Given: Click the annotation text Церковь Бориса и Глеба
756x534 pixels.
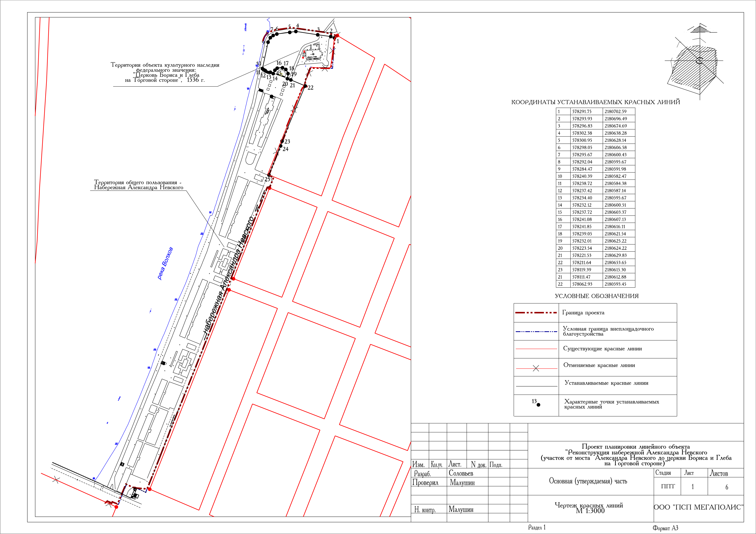Looking at the screenshot, I should [x=166, y=75].
